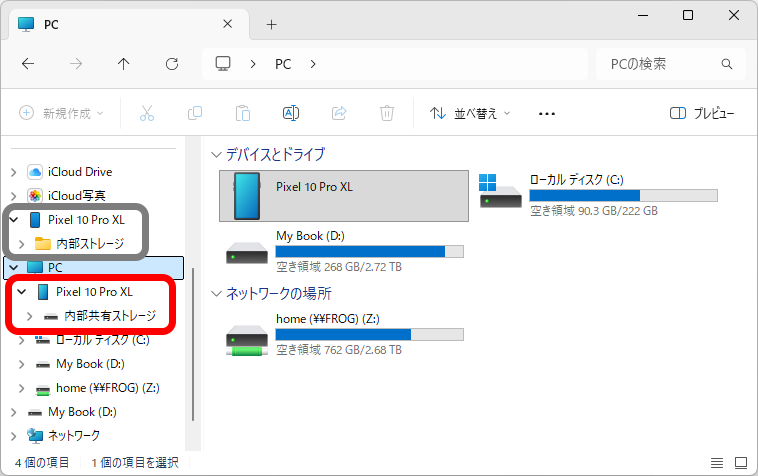Click the Share icon in toolbar
The height and width of the screenshot is (476, 758).
[339, 114]
